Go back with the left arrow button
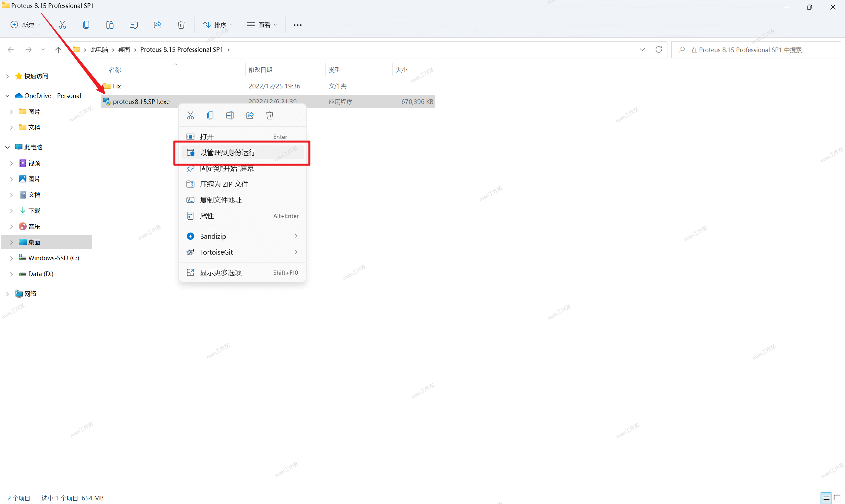The height and width of the screenshot is (504, 845). pyautogui.click(x=11, y=49)
